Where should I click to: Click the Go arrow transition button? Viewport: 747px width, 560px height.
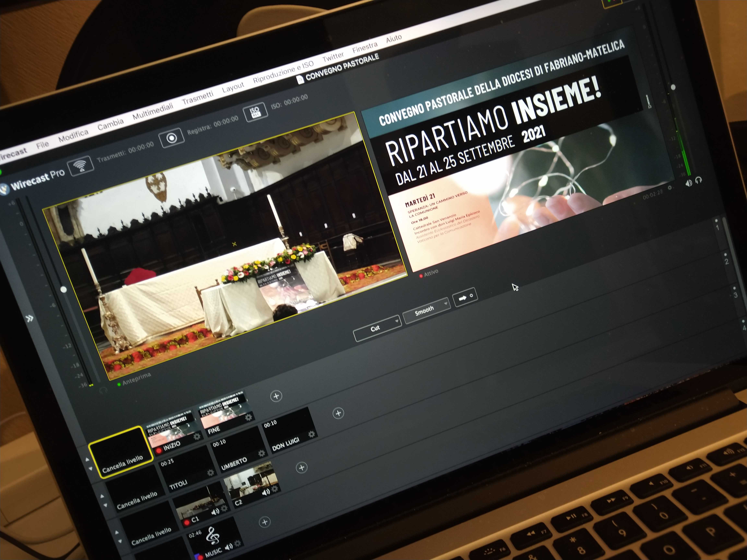click(465, 297)
